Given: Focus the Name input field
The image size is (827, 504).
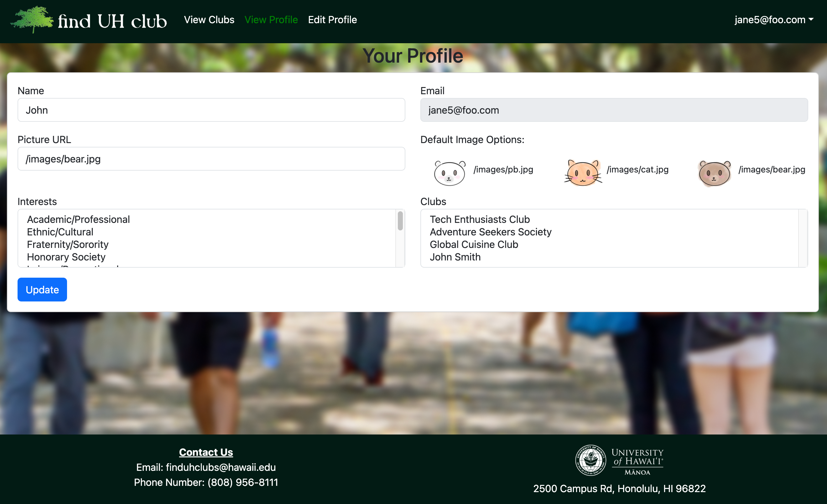Looking at the screenshot, I should [x=211, y=110].
